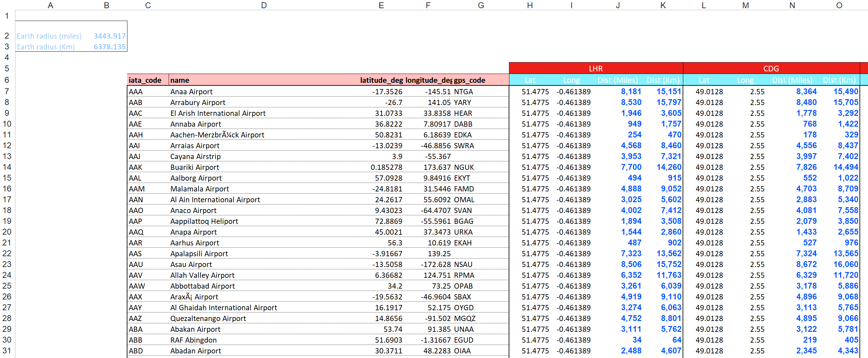Click the Al Ain International Airport cell
Viewport: 868px width, 358px height.
[x=264, y=200]
